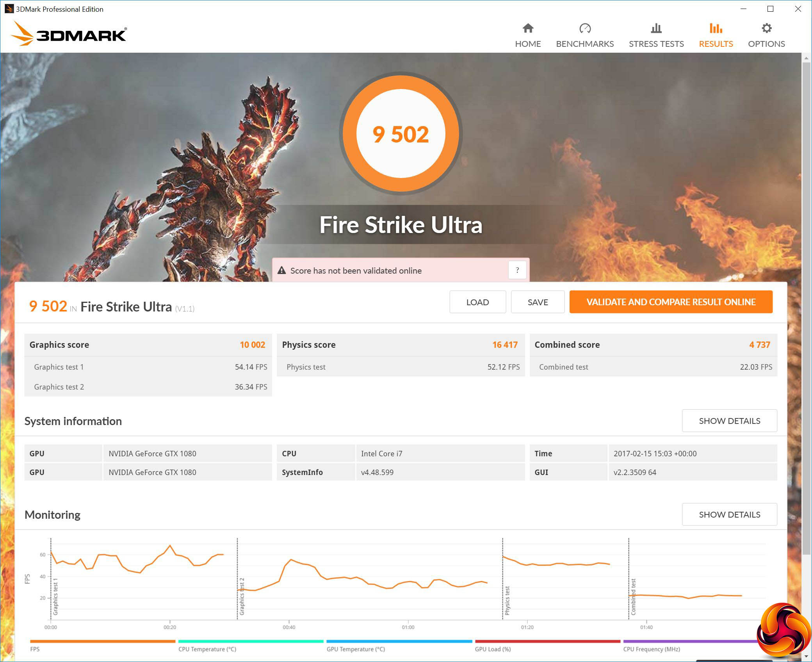
Task: Switch to the STRESS TESTS tab
Action: 656,44
